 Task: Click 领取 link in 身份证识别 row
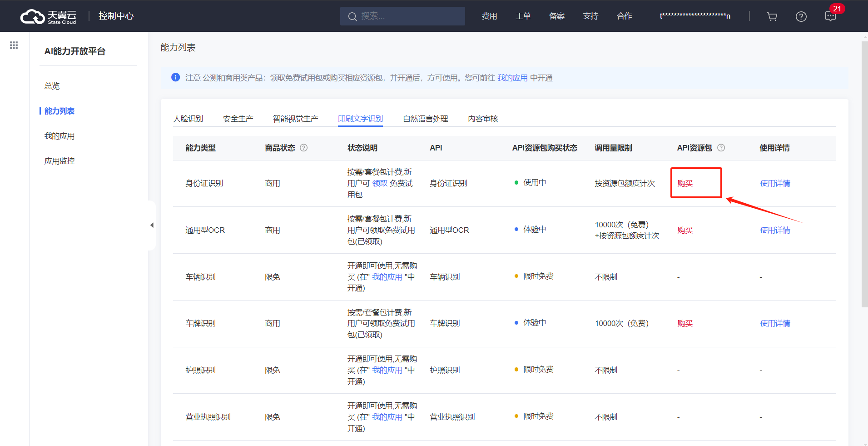tap(380, 183)
